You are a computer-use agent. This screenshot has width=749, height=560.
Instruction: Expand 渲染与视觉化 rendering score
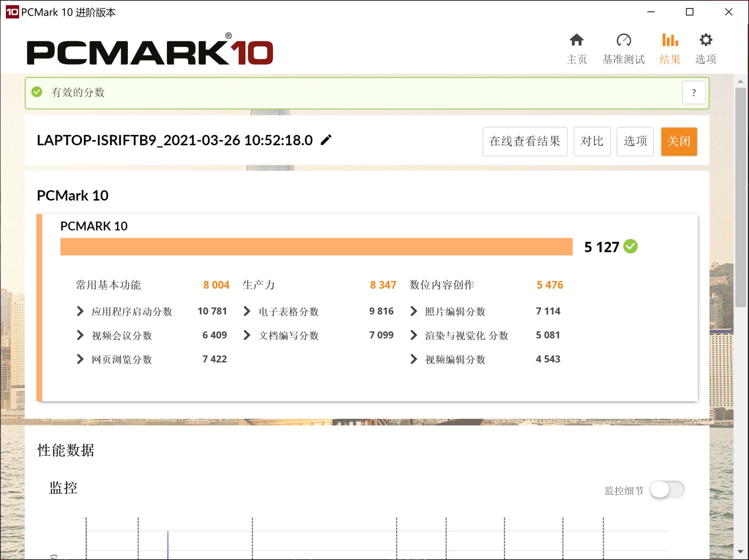point(414,335)
